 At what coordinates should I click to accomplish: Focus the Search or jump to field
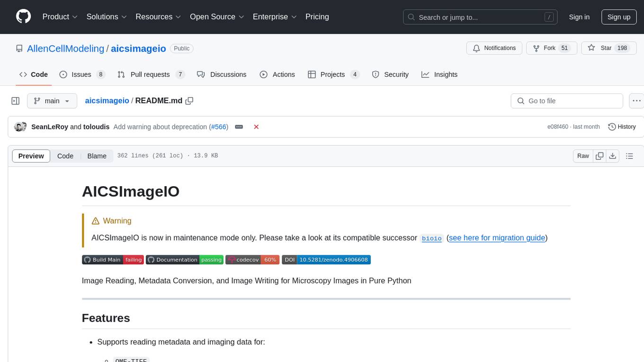pos(481,17)
